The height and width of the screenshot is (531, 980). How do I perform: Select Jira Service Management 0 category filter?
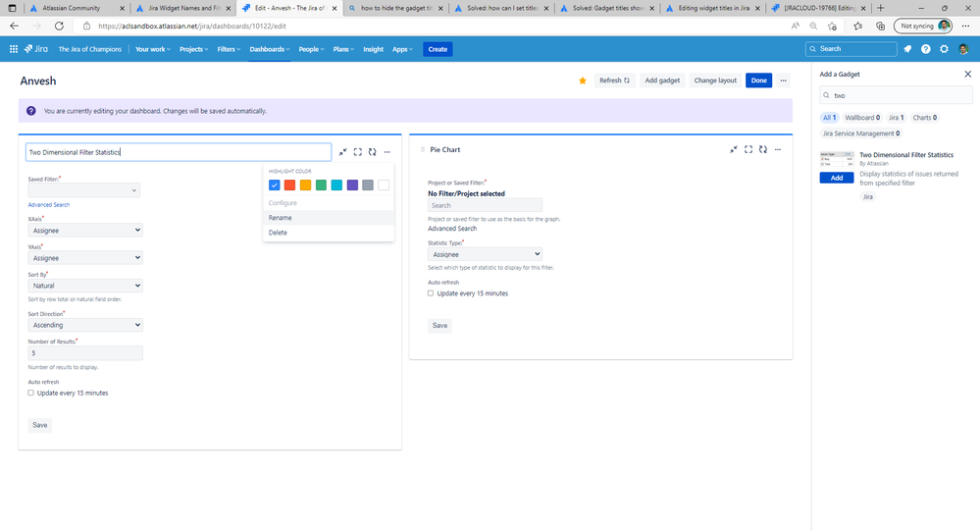860,133
